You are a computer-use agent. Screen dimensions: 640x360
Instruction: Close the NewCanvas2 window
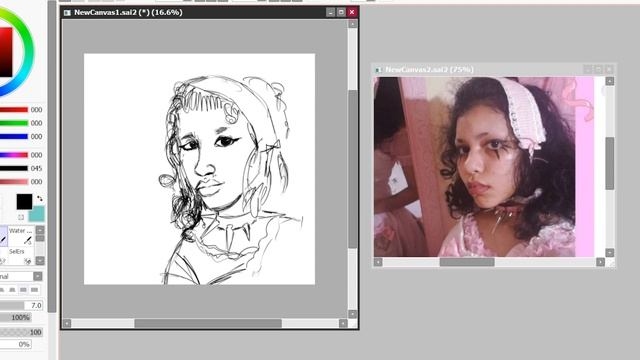coord(609,69)
